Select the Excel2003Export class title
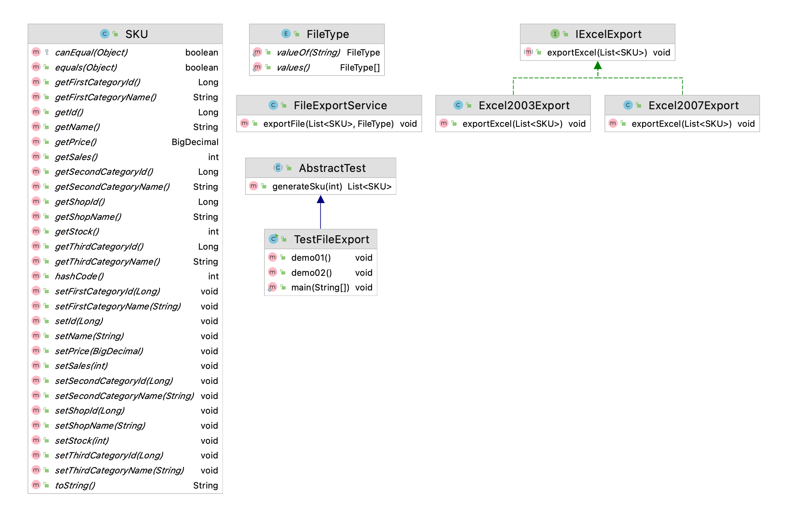Image resolution: width=812 pixels, height=510 pixels. coord(524,105)
